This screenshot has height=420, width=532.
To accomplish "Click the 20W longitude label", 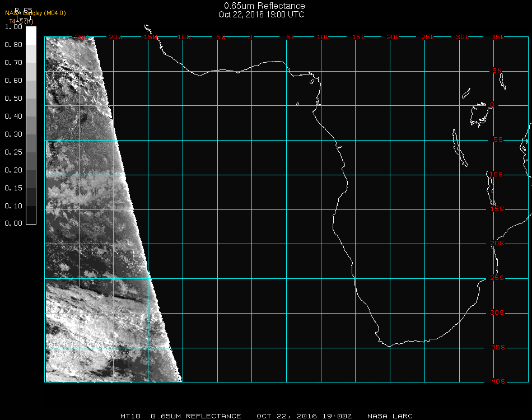I will click(116, 37).
